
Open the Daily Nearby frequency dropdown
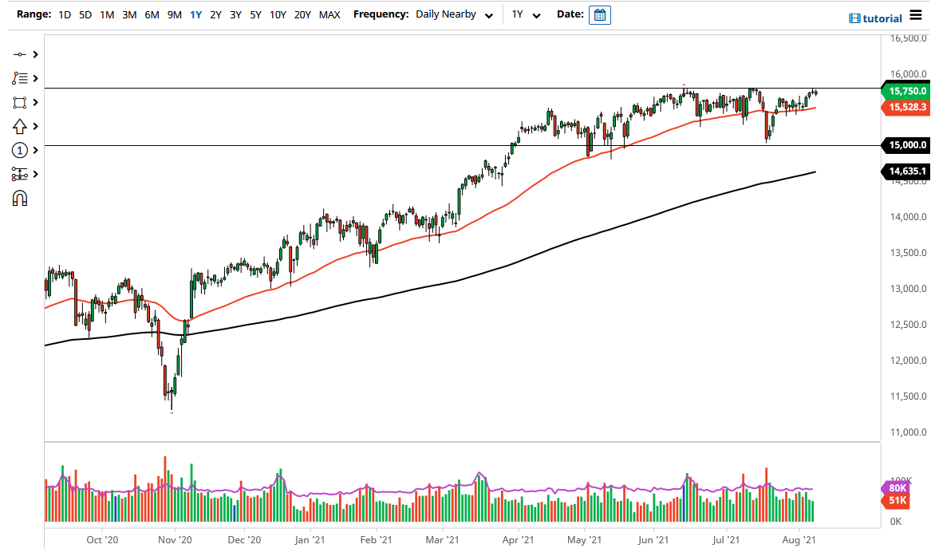tap(451, 14)
